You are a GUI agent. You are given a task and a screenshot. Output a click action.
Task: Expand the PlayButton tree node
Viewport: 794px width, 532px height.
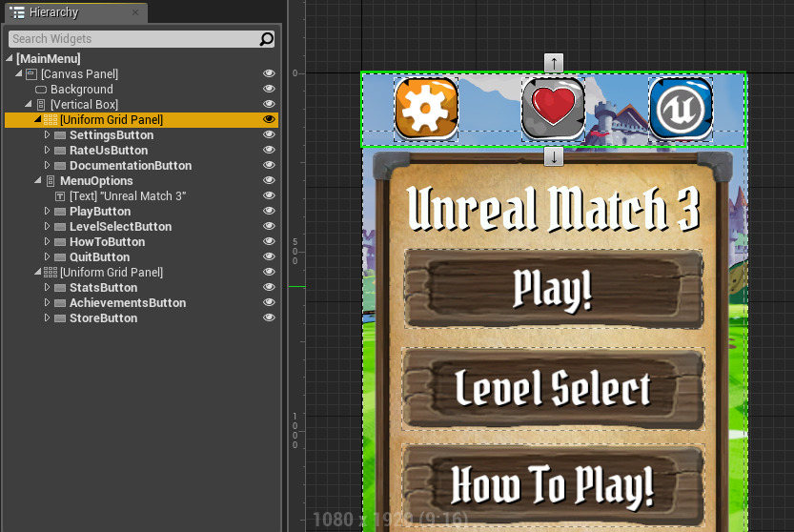pyautogui.click(x=47, y=211)
